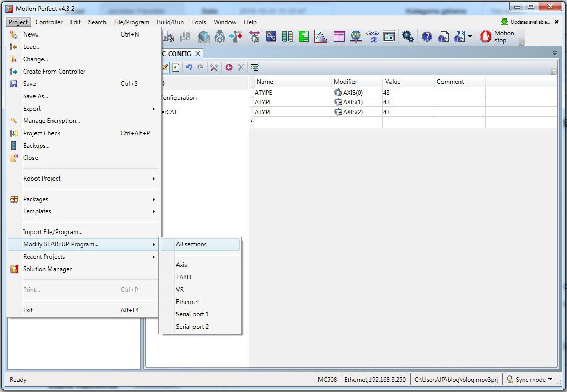567x392 pixels.
Task: Click the green updates download arrow icon
Action: click(x=504, y=22)
